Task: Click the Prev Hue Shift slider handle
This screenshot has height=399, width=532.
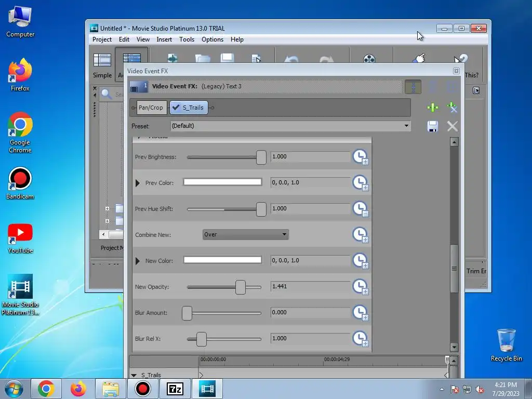Action: click(x=261, y=209)
